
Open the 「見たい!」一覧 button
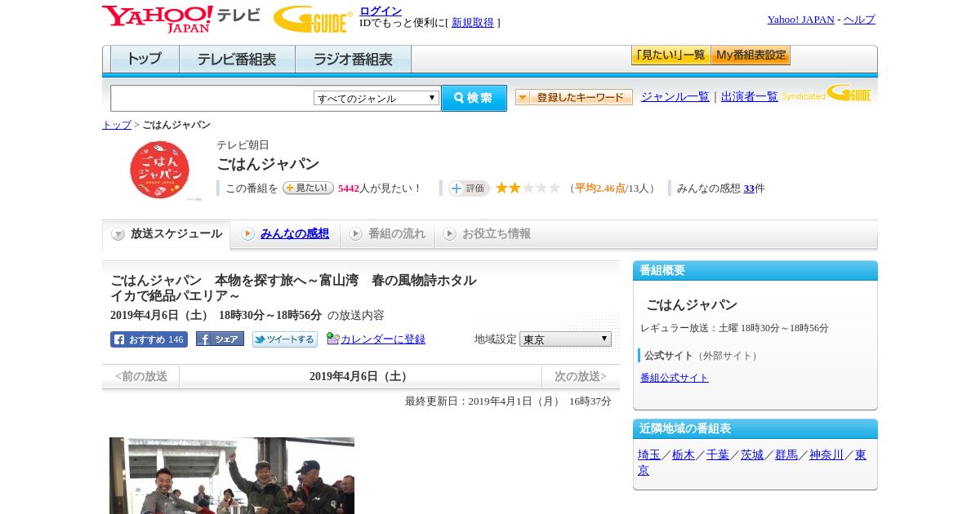(670, 55)
